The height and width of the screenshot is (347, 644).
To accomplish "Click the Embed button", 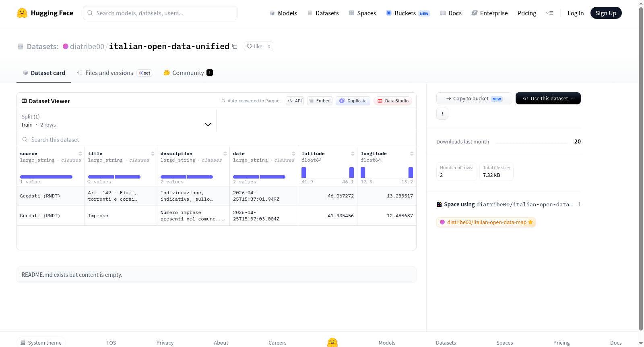I will [320, 101].
